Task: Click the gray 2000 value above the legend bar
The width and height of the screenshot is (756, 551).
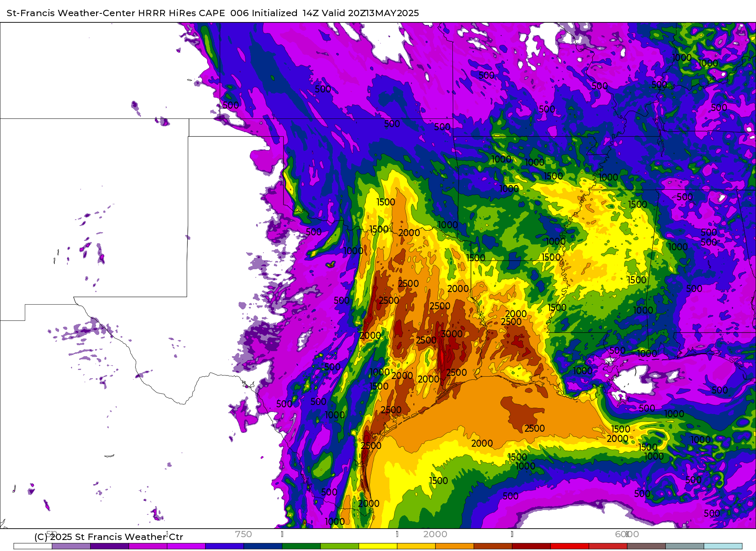Action: tap(435, 534)
